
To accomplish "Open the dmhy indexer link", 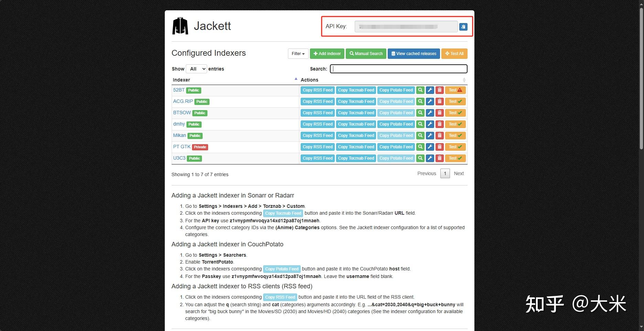I will click(x=179, y=124).
